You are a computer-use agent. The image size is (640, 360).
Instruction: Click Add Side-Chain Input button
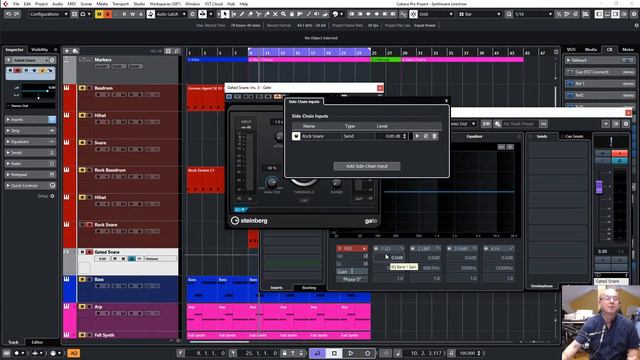coord(367,166)
